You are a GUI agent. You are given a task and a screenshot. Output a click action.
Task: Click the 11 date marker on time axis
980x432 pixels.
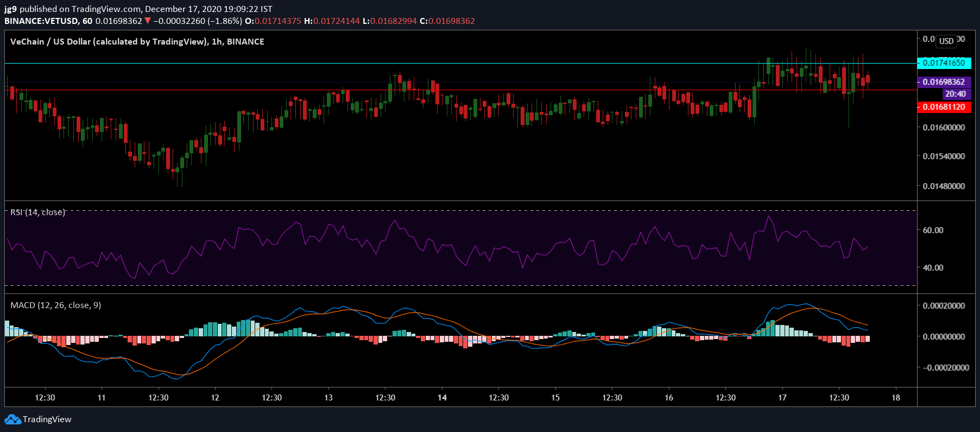[102, 398]
